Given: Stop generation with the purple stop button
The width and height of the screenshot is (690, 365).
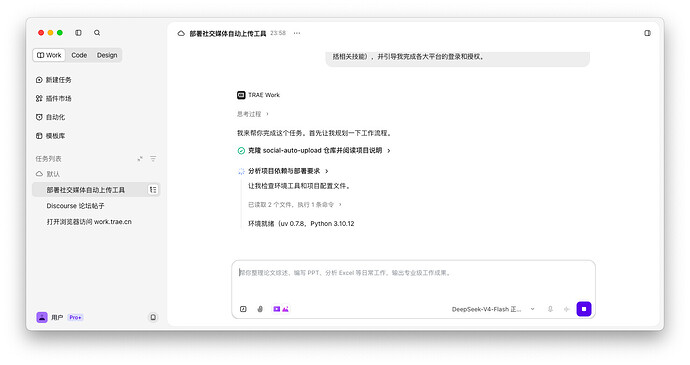Looking at the screenshot, I should click(584, 309).
